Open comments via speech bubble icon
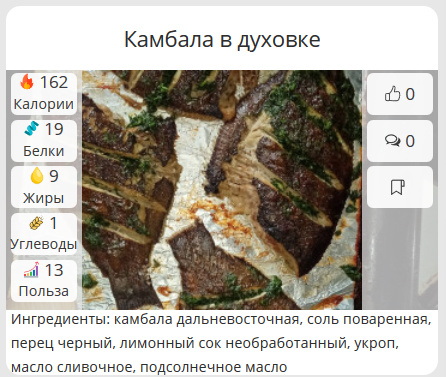The image size is (446, 377). 392,140
